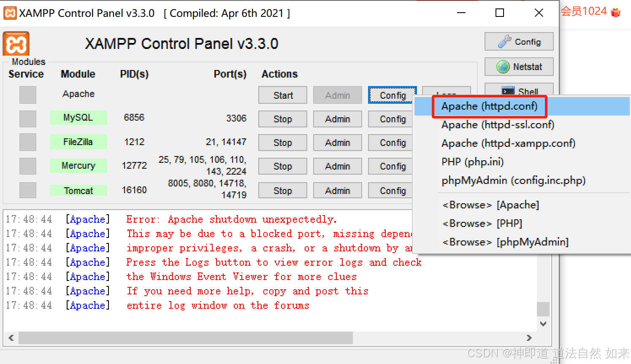The width and height of the screenshot is (631, 364).
Task: Select Apache (httpd-ssl.conf) menu entry
Action: coord(522,125)
